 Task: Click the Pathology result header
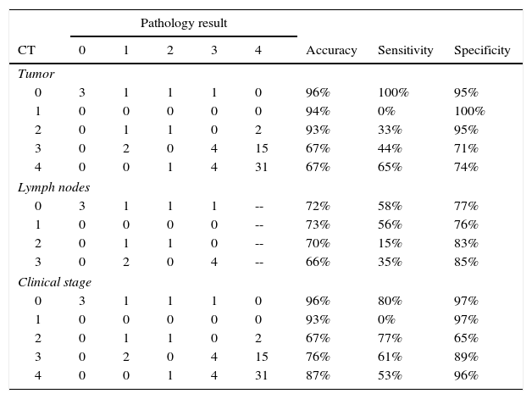point(184,23)
